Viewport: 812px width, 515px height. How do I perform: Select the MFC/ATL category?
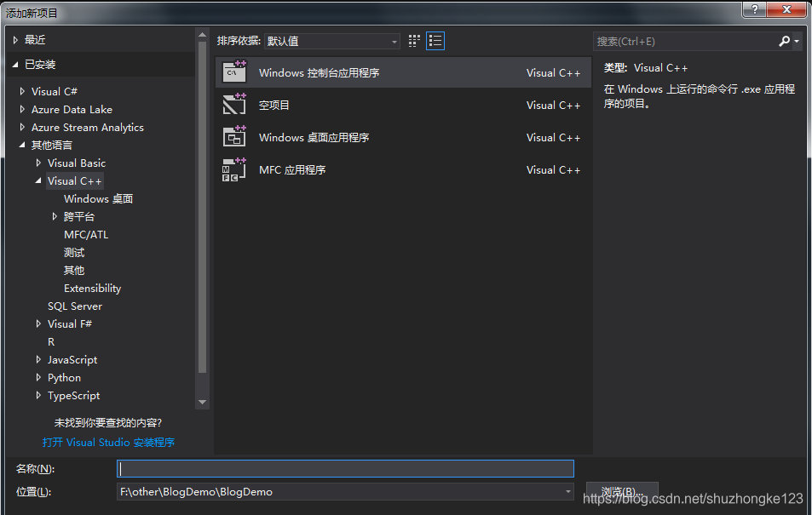tap(86, 234)
